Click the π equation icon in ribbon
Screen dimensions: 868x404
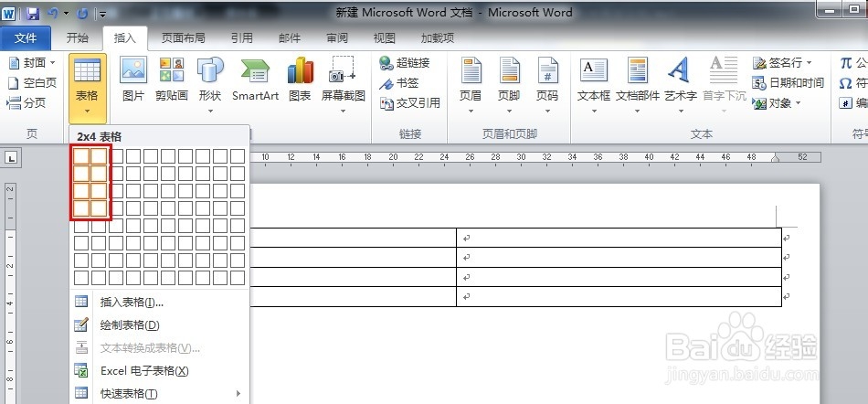point(845,62)
